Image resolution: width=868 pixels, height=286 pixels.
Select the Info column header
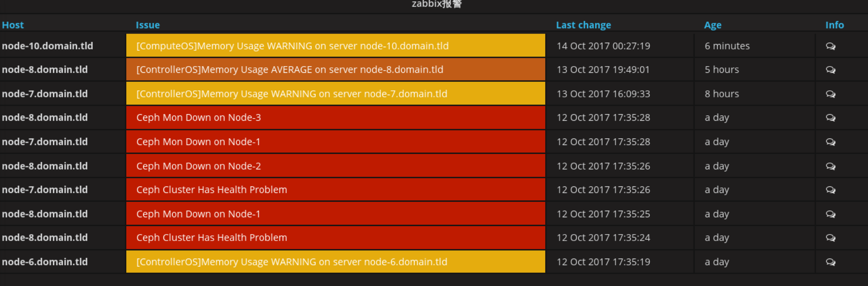click(834, 25)
